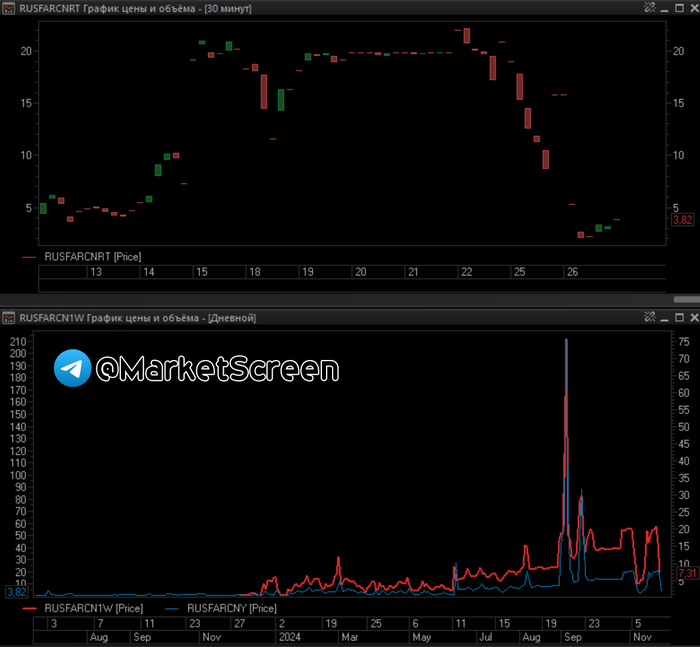The height and width of the screenshot is (647, 700).
Task: Click date label 13 on the top chart axis
Action: (x=96, y=272)
